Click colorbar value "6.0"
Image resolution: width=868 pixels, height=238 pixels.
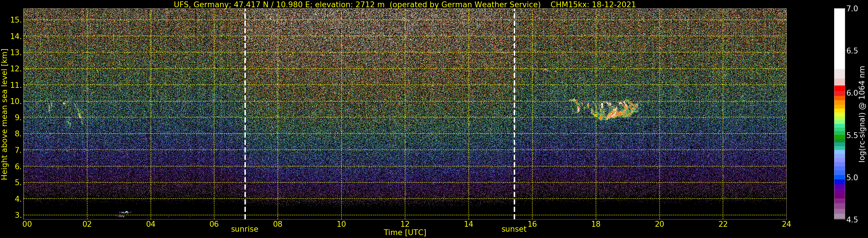click(852, 93)
